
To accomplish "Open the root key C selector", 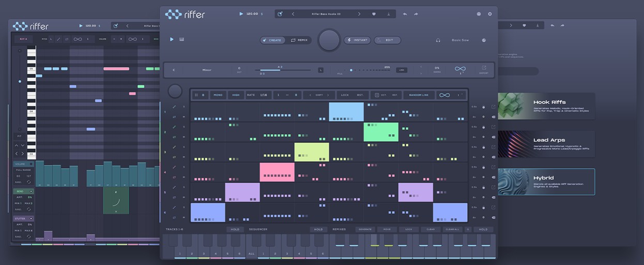I will tap(174, 70).
